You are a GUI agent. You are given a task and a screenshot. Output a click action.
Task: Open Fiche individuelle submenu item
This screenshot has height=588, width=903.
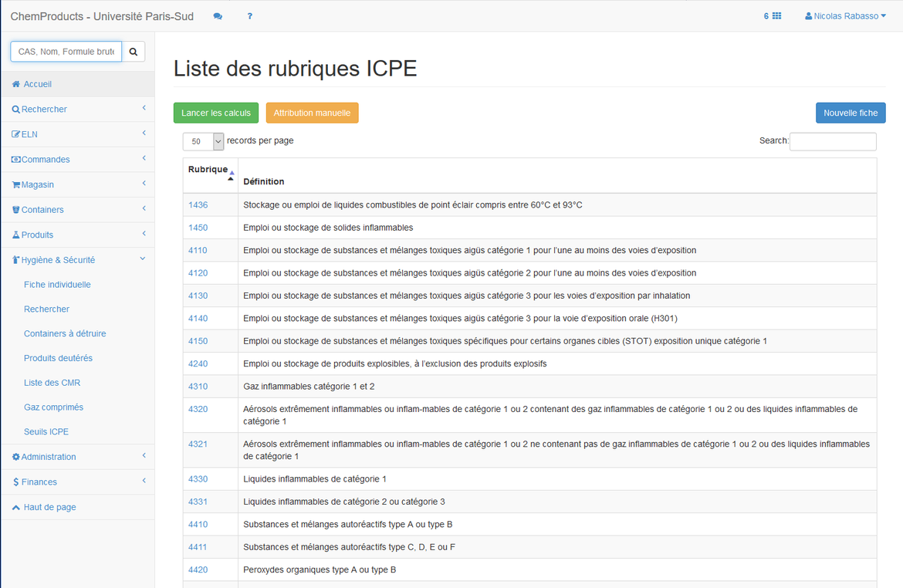(x=57, y=285)
